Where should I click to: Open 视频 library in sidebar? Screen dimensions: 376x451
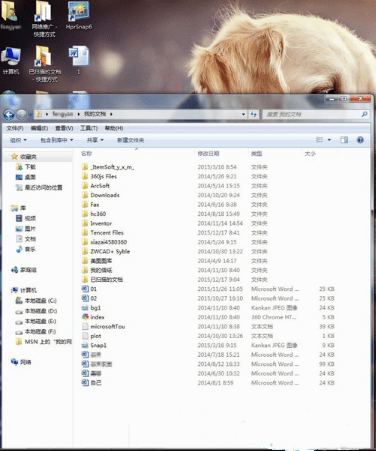(x=26, y=218)
